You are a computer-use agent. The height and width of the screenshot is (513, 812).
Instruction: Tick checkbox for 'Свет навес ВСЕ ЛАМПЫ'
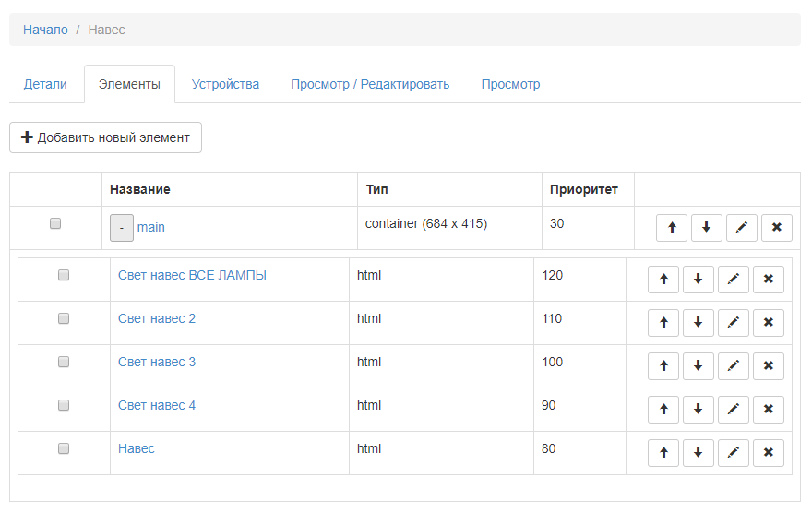[x=64, y=275]
